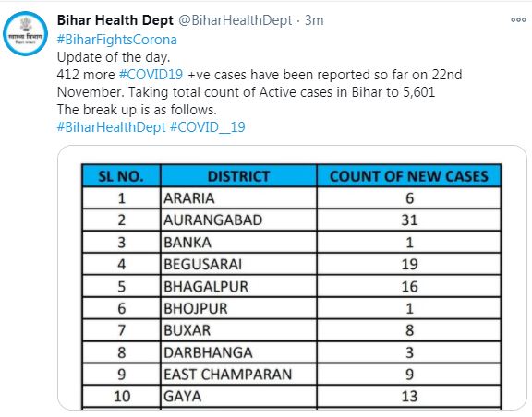Open the #COVID19 hashtag in tweet text
Viewport: 532px width, 417px height.
point(151,75)
